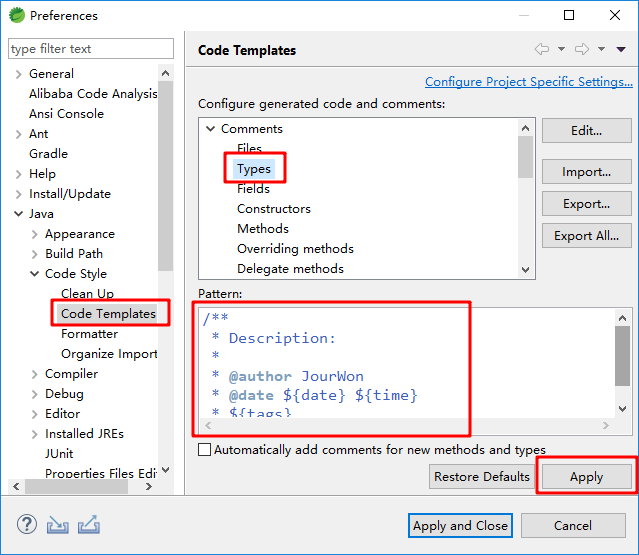Select Code Templates in the tree
639x555 pixels.
click(x=108, y=313)
